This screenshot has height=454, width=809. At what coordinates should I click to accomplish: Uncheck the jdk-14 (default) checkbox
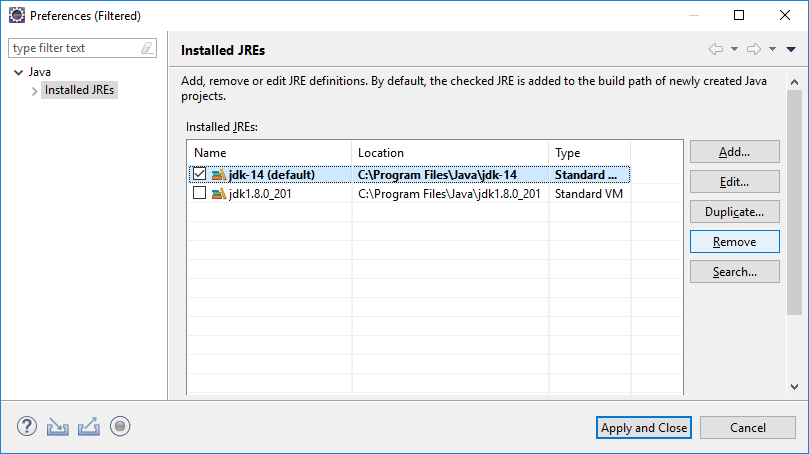199,174
